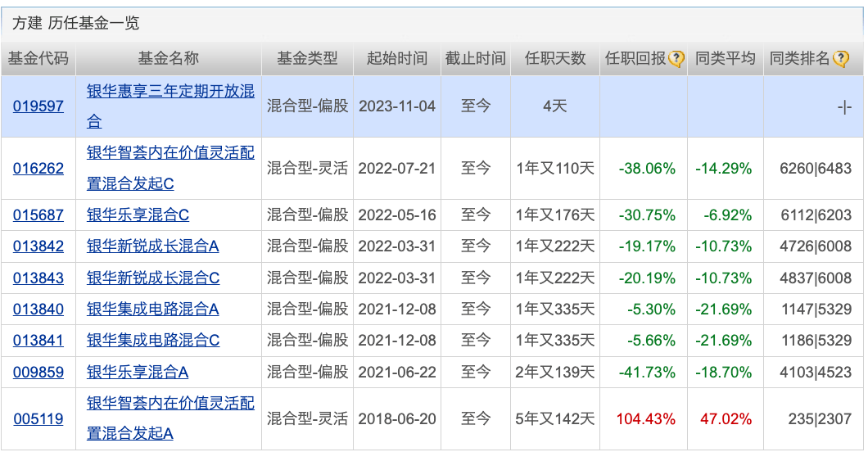Open fund code 009859 link

38,372
